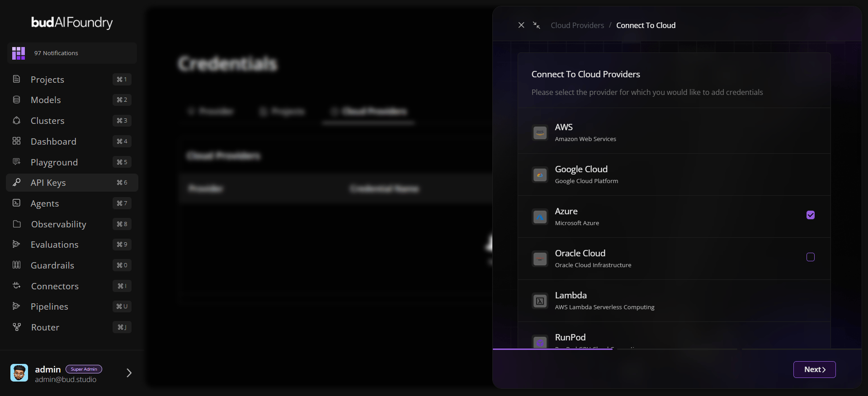This screenshot has height=396, width=868.
Task: Click the Microsoft Azure logo icon
Action: click(x=540, y=217)
